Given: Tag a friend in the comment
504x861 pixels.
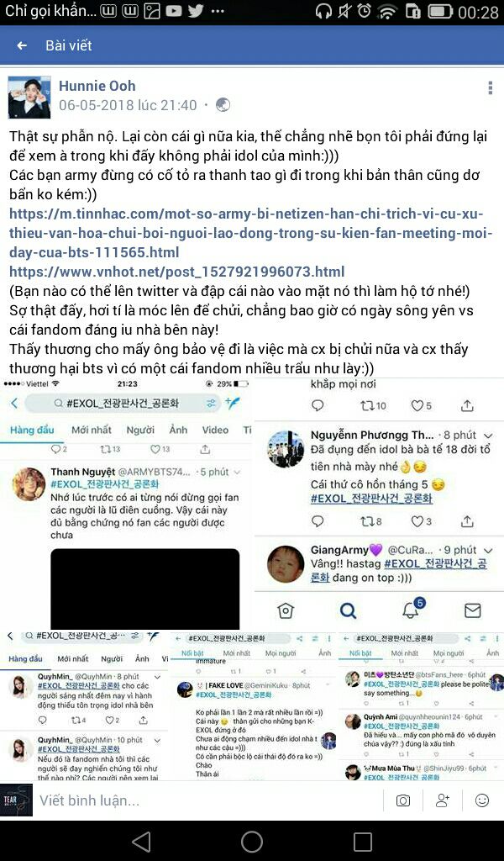Looking at the screenshot, I should (x=443, y=800).
